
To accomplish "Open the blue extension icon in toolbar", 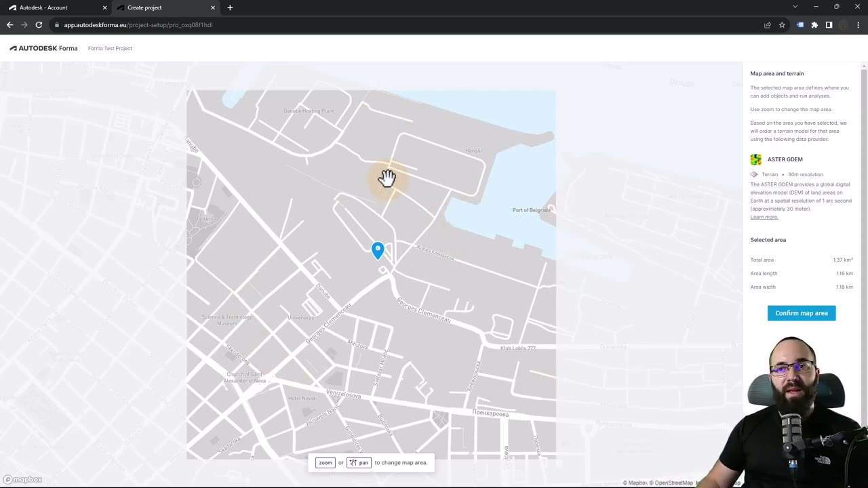I will (x=800, y=25).
